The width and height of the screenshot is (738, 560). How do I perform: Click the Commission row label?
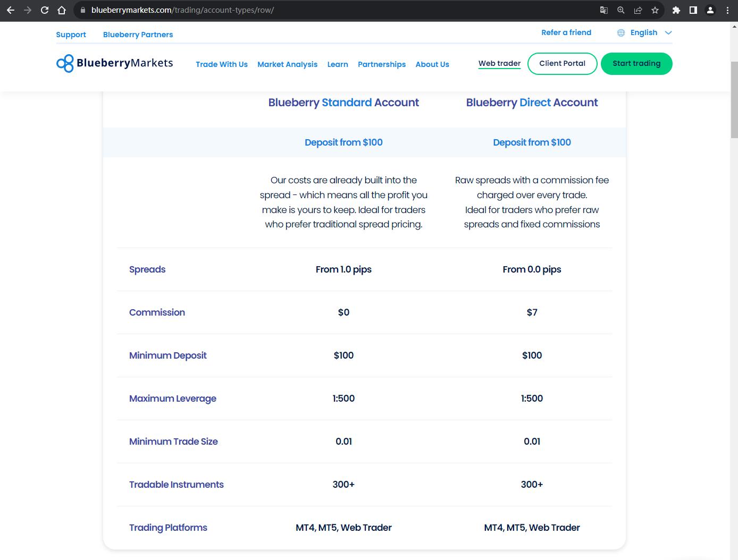pos(157,312)
